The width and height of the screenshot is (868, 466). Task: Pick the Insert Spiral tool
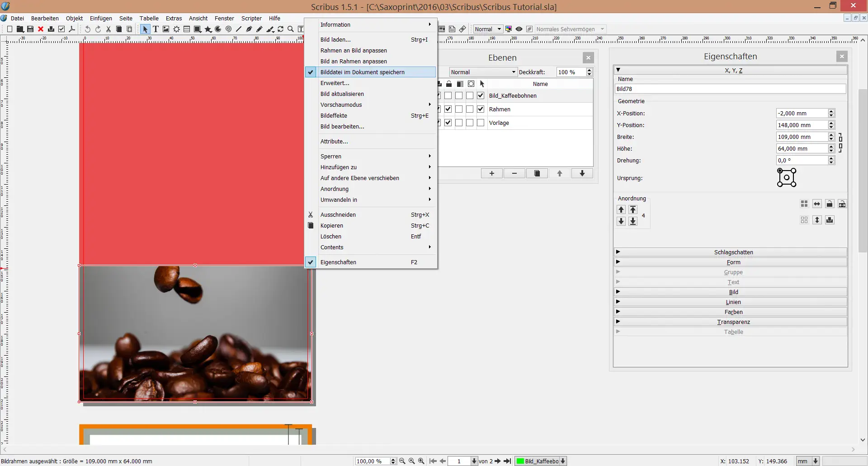[228, 29]
